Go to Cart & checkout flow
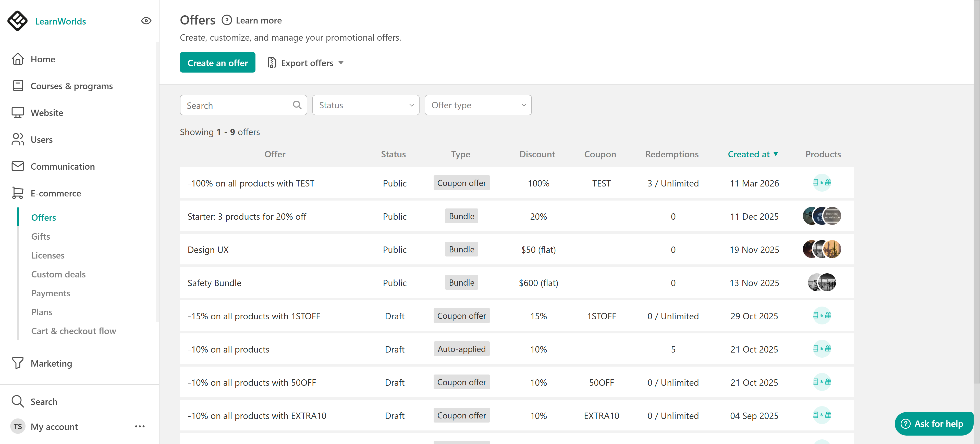The width and height of the screenshot is (980, 444). coord(73,331)
